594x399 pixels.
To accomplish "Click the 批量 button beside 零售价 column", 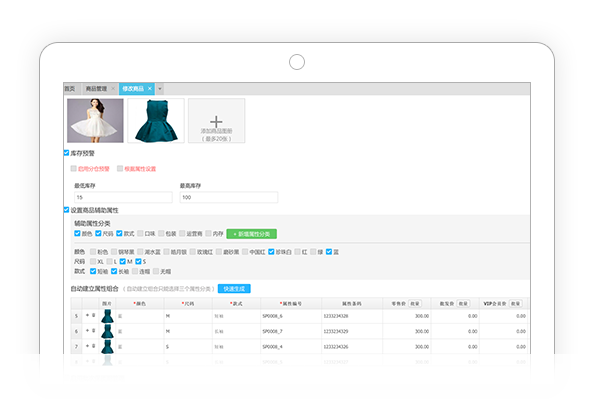I will pos(415,304).
